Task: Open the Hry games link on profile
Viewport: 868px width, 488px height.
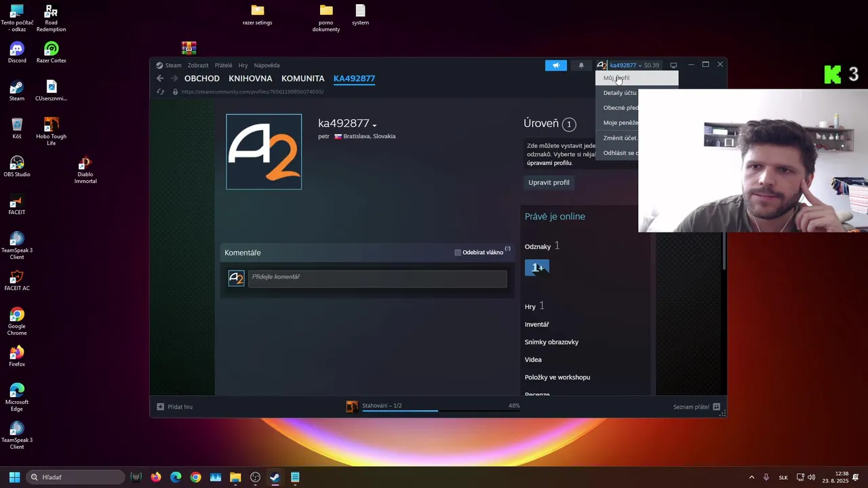Action: tap(530, 306)
